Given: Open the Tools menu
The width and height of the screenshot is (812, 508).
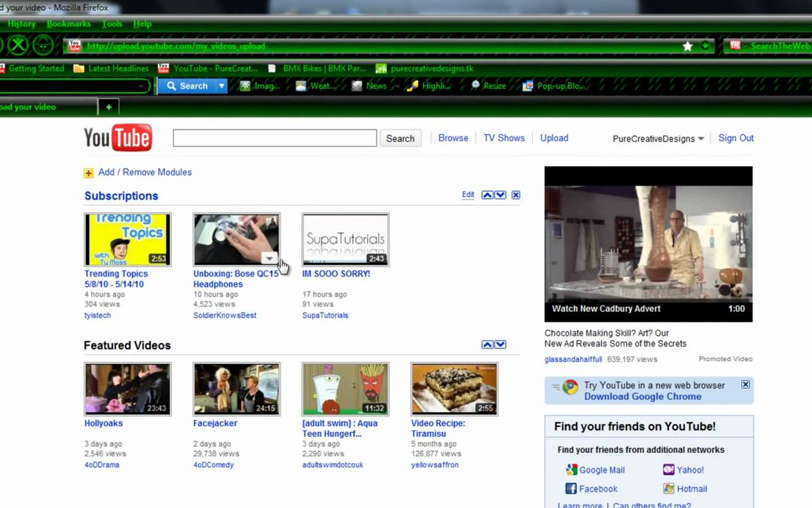Looking at the screenshot, I should click(112, 24).
